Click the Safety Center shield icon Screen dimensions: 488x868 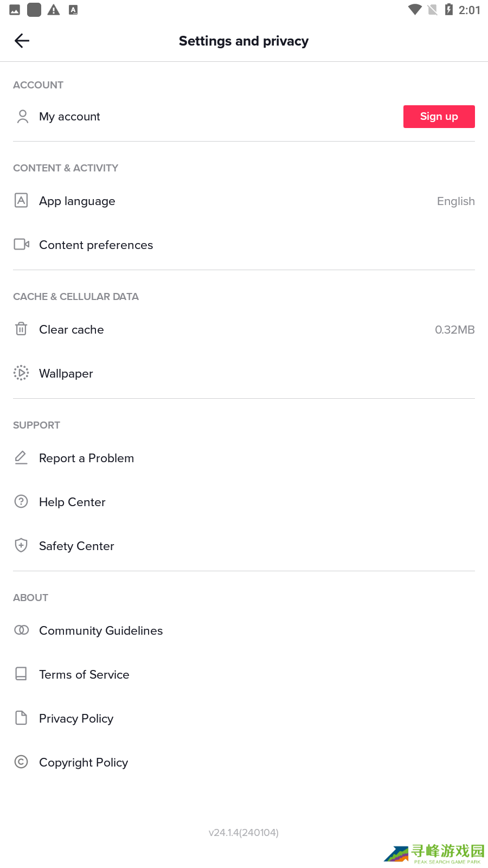tap(21, 545)
